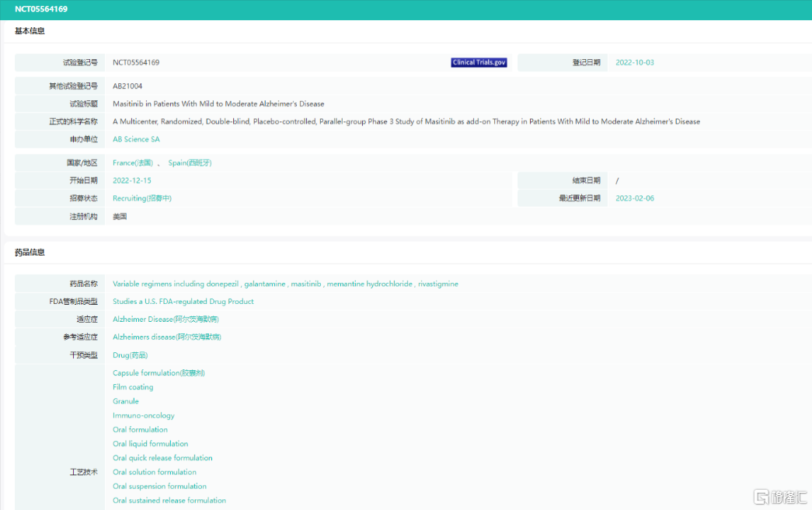Select the Spain(西班牙) country link
812x510 pixels.
[190, 162]
